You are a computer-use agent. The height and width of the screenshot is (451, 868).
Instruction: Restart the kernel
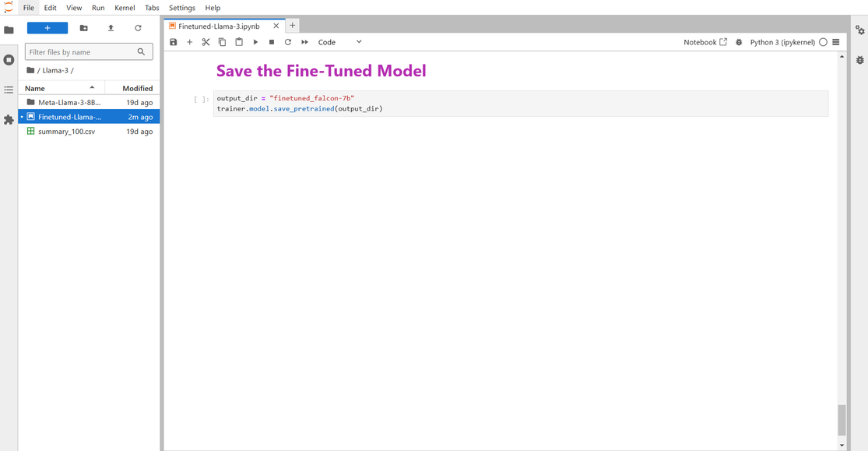288,42
